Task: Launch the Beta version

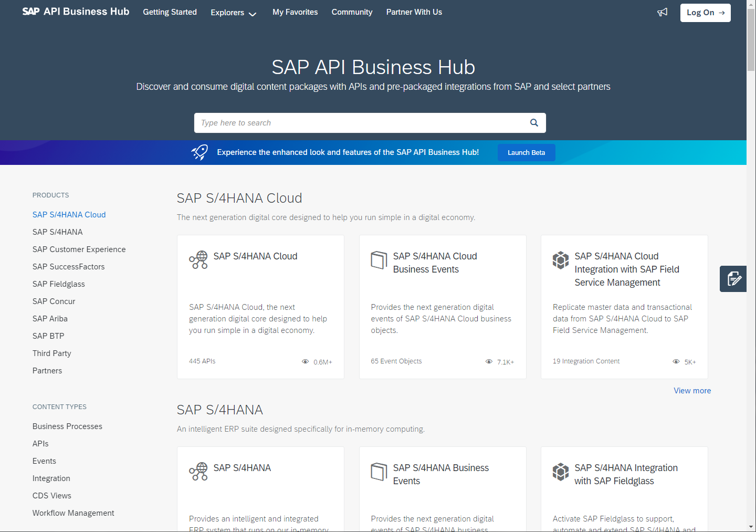Action: (x=527, y=152)
